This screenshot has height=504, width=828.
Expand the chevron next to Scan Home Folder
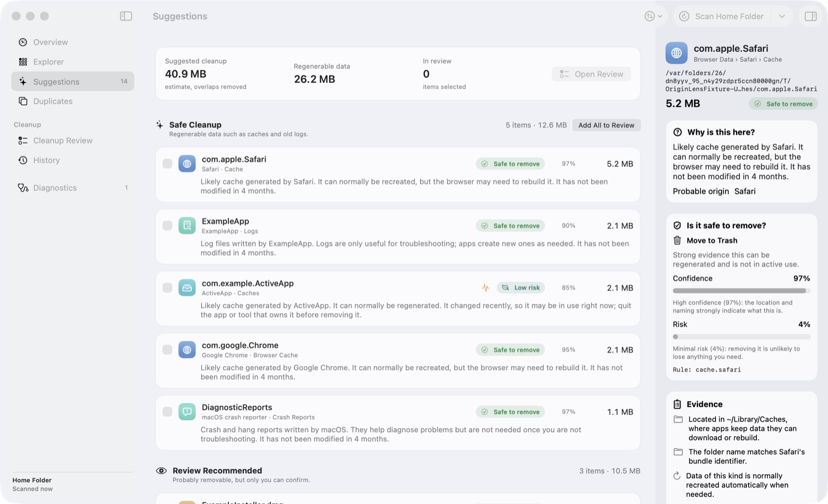(x=782, y=16)
